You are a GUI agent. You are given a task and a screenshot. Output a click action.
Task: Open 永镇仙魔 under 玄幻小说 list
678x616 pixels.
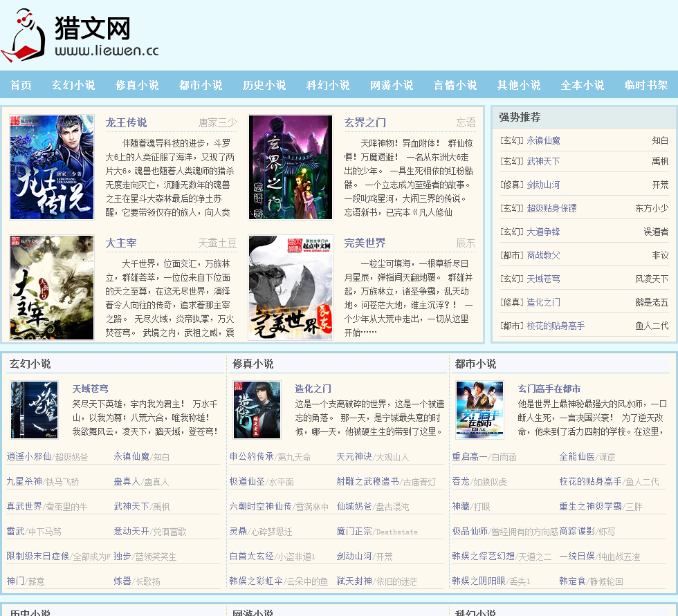pos(131,456)
